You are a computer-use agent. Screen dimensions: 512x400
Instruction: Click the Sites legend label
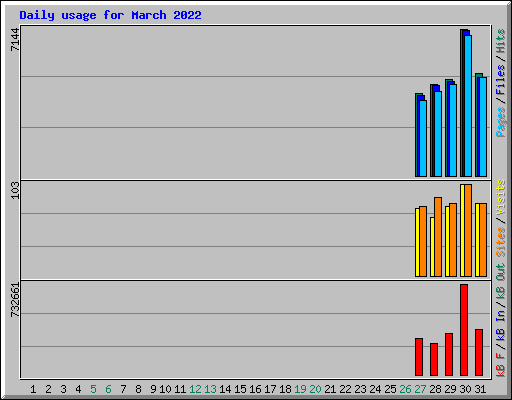[x=500, y=242]
